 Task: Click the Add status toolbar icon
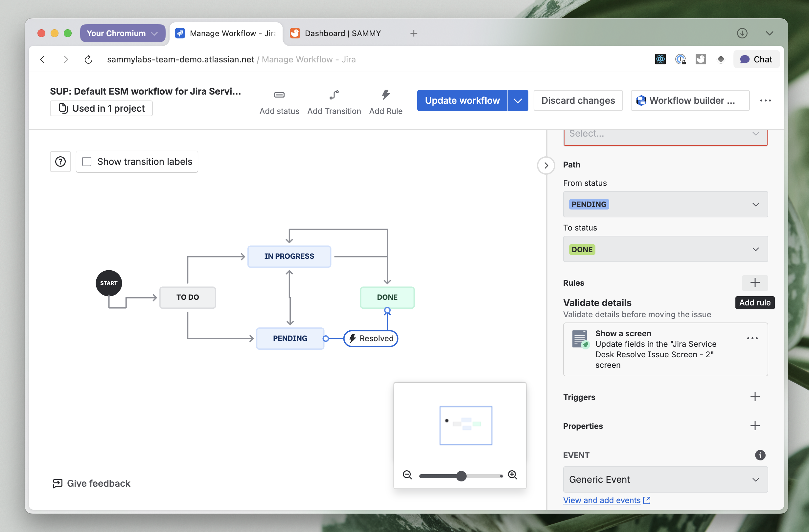pyautogui.click(x=279, y=95)
